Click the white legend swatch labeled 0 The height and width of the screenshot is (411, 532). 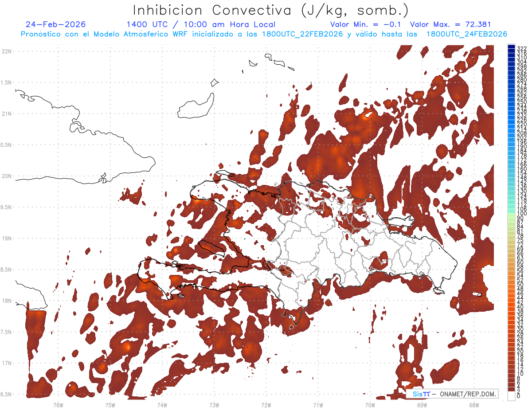(x=512, y=395)
